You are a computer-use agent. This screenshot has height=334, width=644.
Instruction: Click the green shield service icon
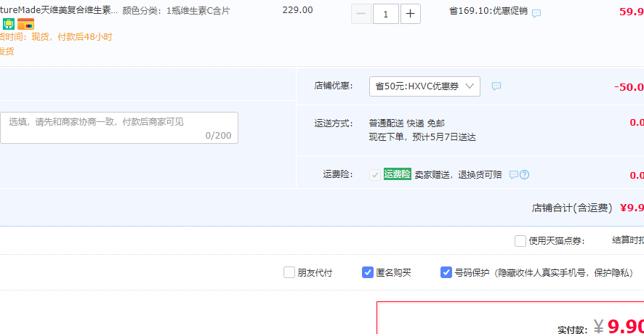click(x=8, y=24)
